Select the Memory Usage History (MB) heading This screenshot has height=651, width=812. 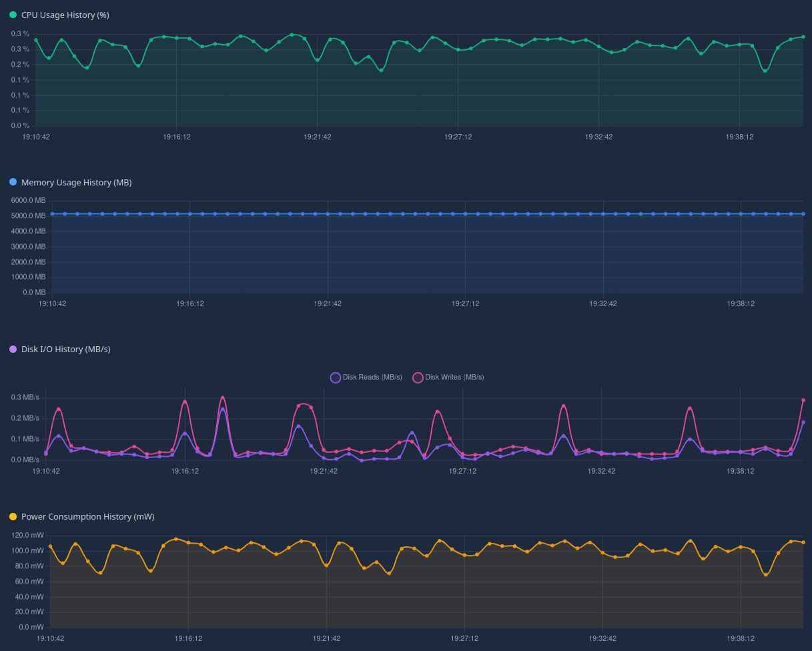point(76,182)
